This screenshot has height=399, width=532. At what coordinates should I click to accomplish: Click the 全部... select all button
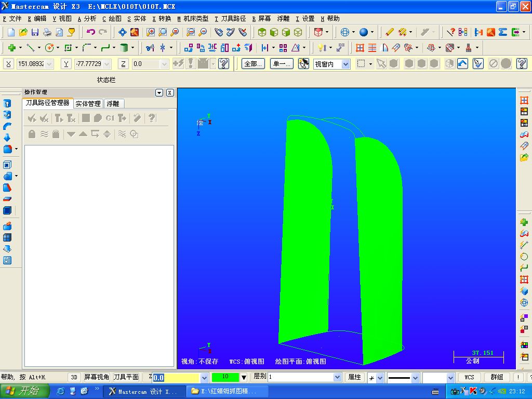pos(253,64)
